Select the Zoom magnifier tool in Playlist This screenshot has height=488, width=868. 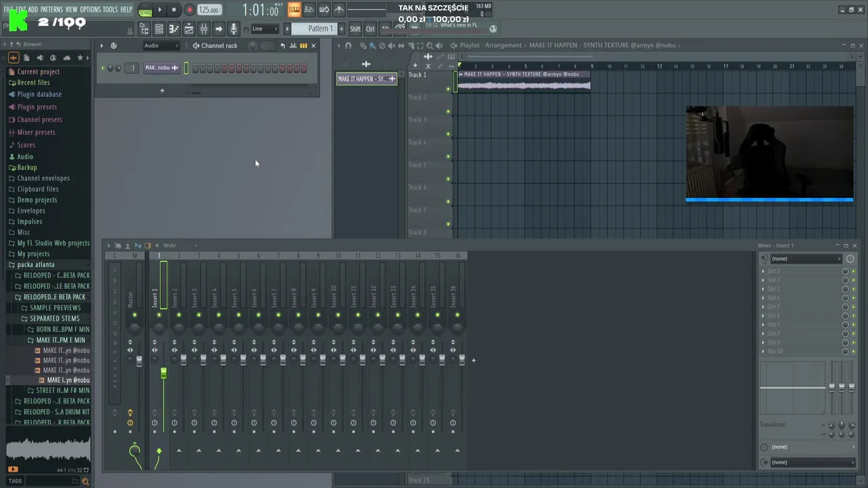click(429, 45)
